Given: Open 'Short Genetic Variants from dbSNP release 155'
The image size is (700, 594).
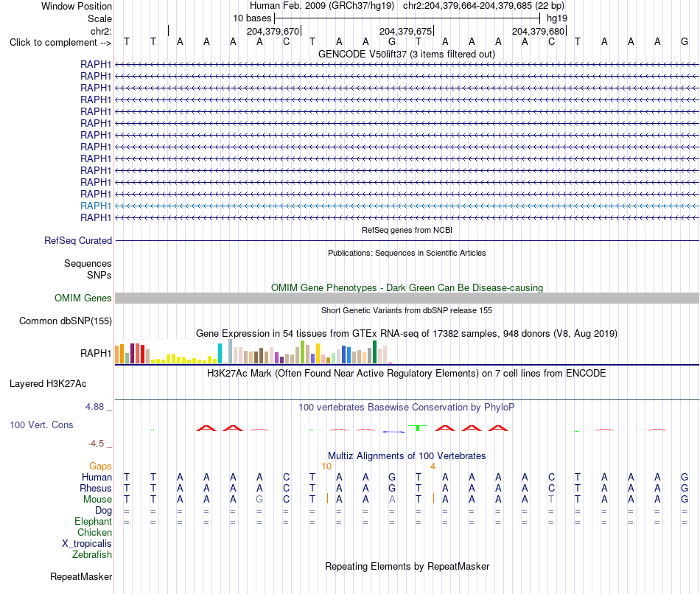Looking at the screenshot, I should tap(407, 310).
